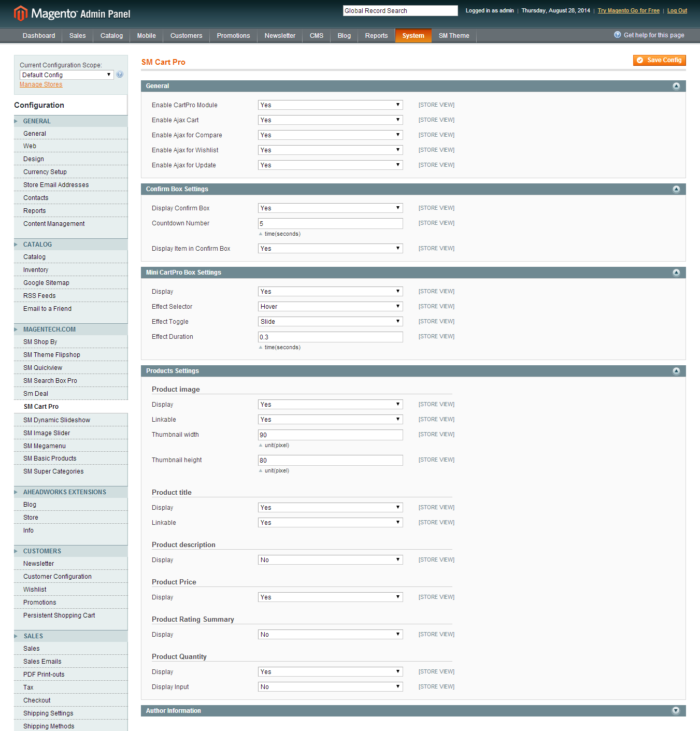Open the Promotions menu
The height and width of the screenshot is (731, 700).
pyautogui.click(x=233, y=36)
